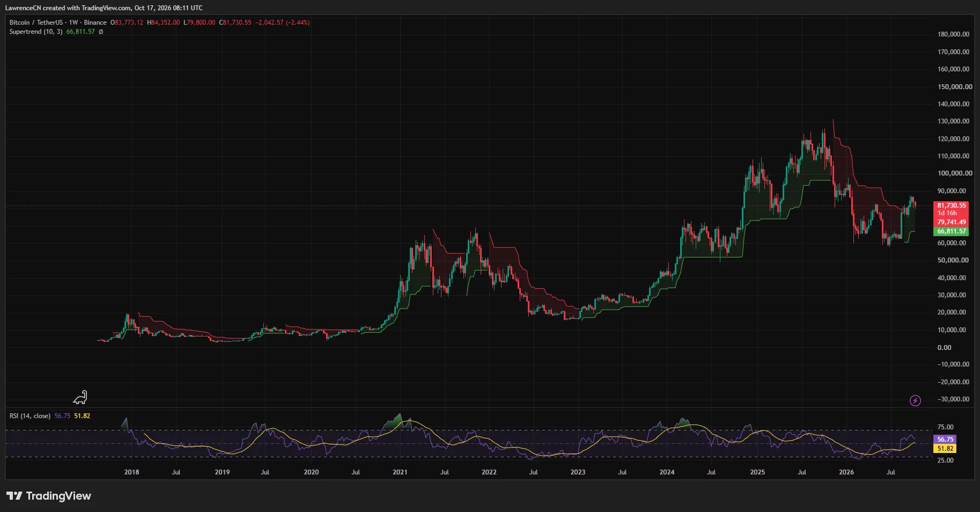Click the red 79,741.49 price label

[952, 222]
